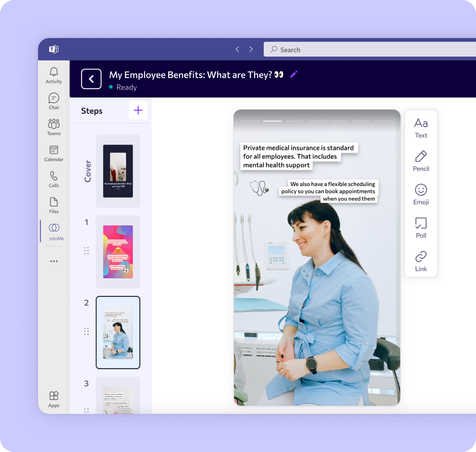Screen dimensions: 476x452
Task: Add a Poll to the slide
Action: tap(421, 228)
